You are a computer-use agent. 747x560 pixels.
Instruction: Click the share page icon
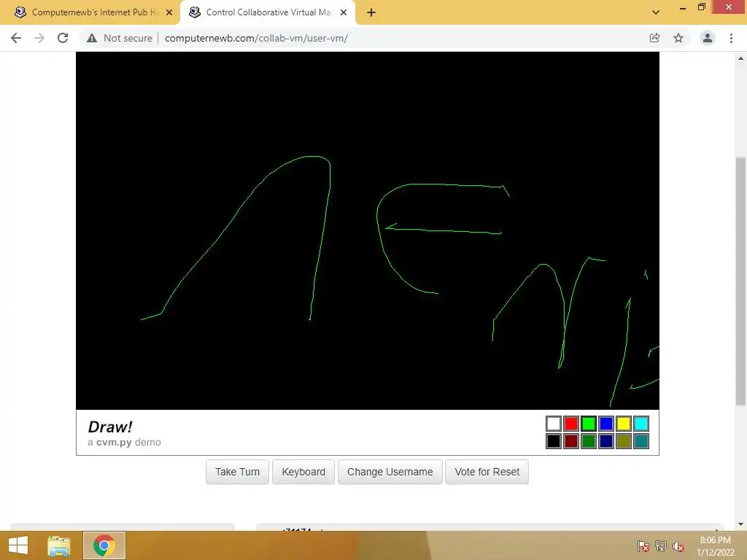pyautogui.click(x=654, y=38)
